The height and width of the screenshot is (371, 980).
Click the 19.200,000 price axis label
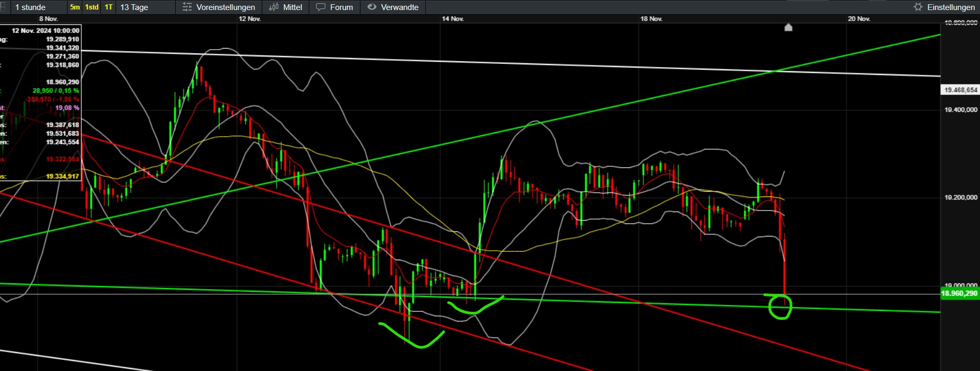point(960,197)
